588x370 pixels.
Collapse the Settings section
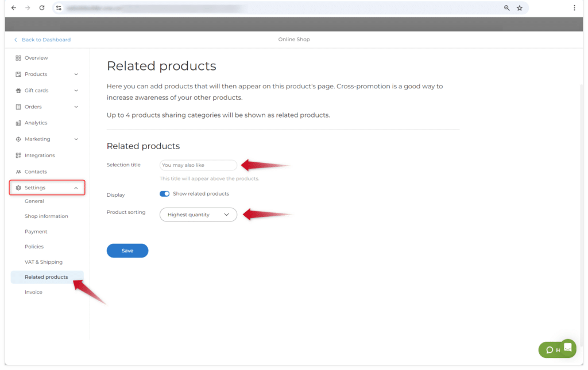click(76, 188)
